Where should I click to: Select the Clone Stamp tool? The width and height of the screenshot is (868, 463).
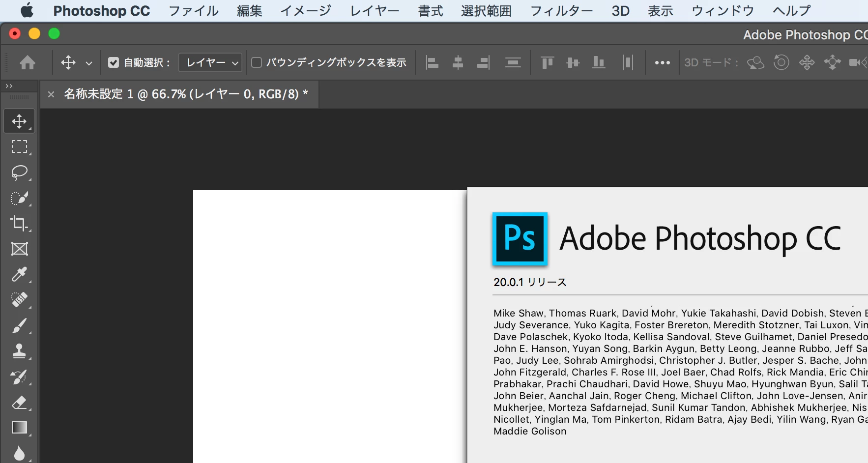pyautogui.click(x=19, y=351)
